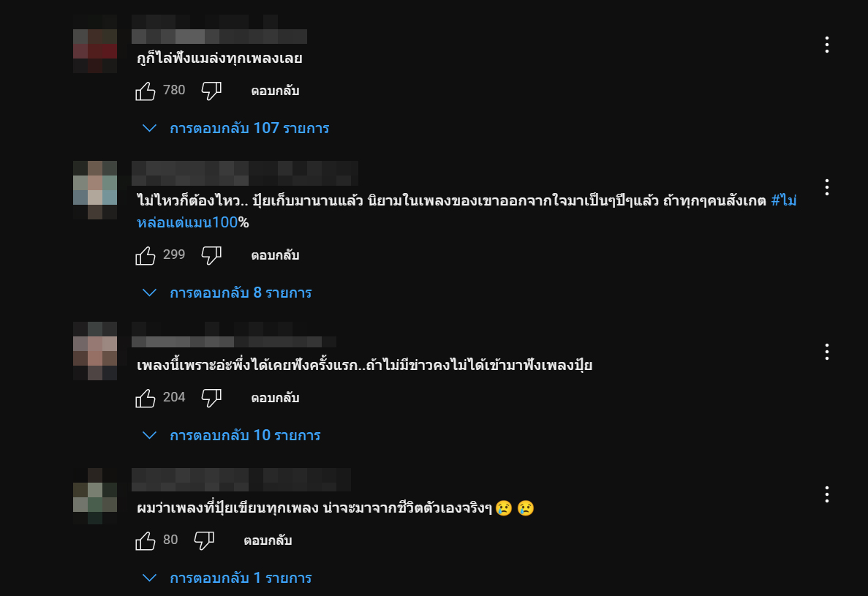This screenshot has height=596, width=868.
Task: Open three-dot menu for the 80-likes comment
Action: (x=826, y=494)
